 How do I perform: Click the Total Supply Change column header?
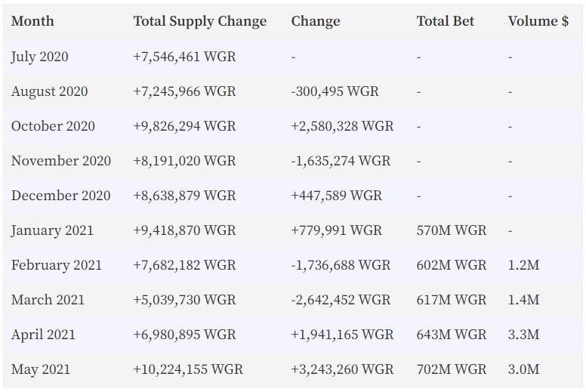coord(200,21)
